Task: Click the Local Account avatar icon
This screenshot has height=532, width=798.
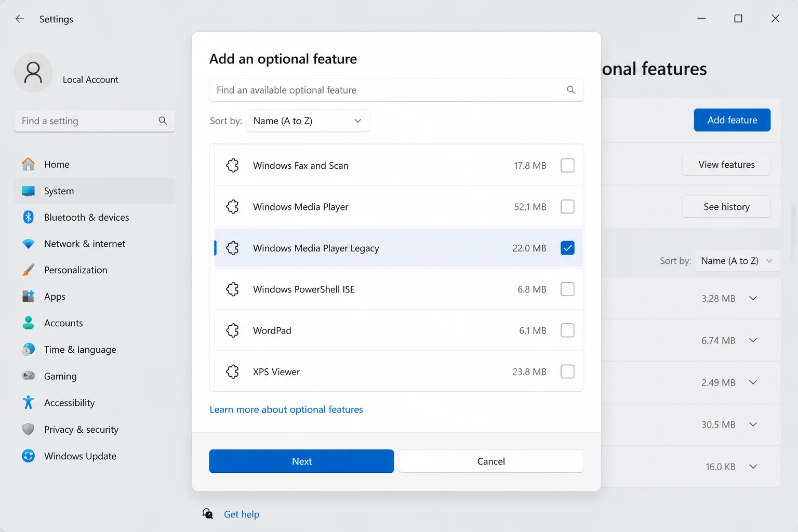Action: pyautogui.click(x=33, y=73)
